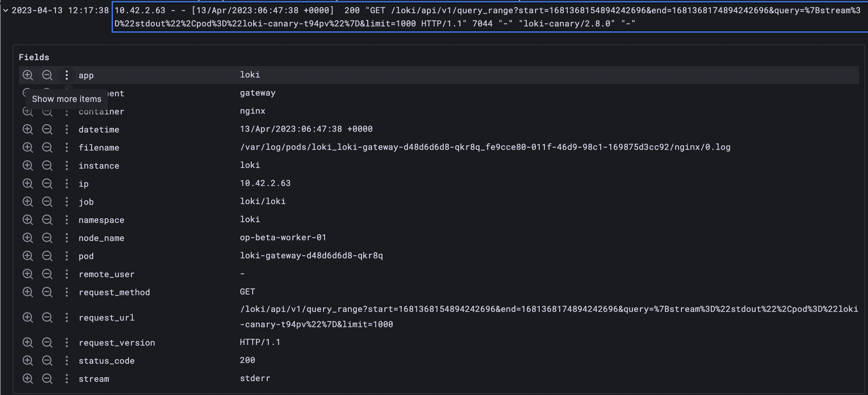
Task: Open three-dot menu for request_method field
Action: pos(67,292)
